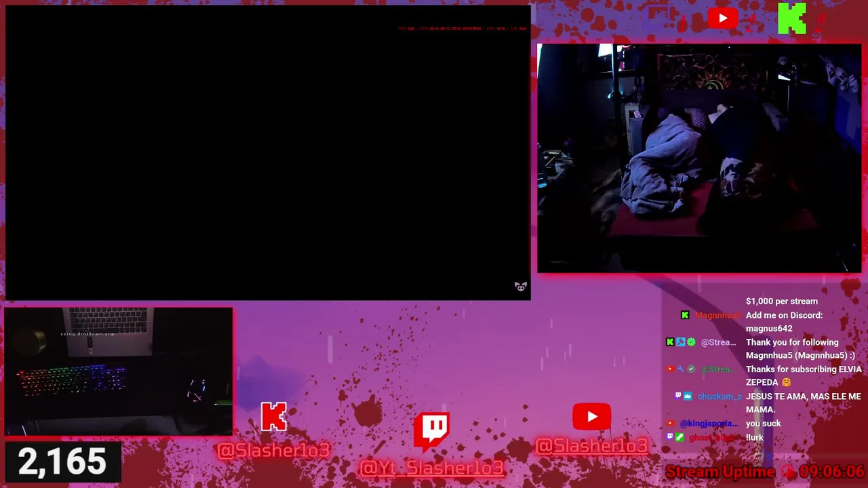Select the Kick handle @Slasher1o3 under the Kick logo
Screen dimensions: 868x488
coord(274,450)
